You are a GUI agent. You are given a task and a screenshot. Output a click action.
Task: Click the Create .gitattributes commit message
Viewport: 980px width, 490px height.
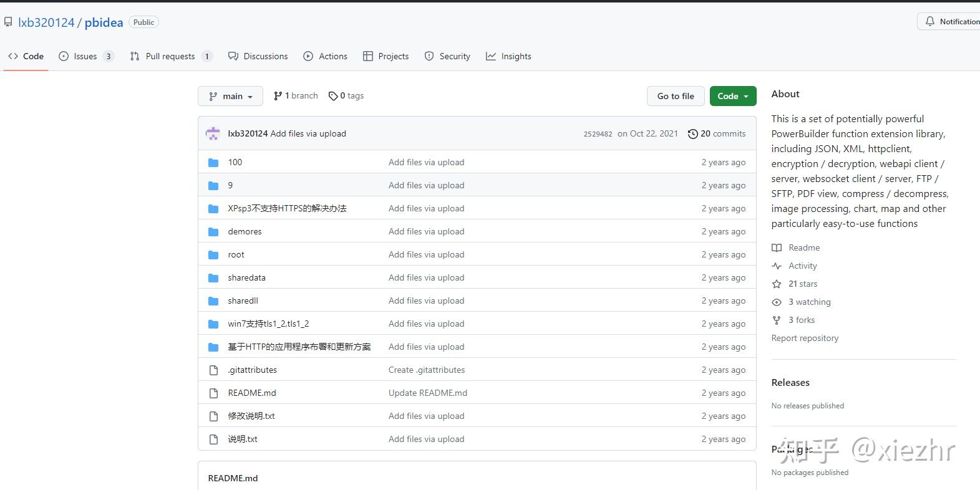[427, 370]
